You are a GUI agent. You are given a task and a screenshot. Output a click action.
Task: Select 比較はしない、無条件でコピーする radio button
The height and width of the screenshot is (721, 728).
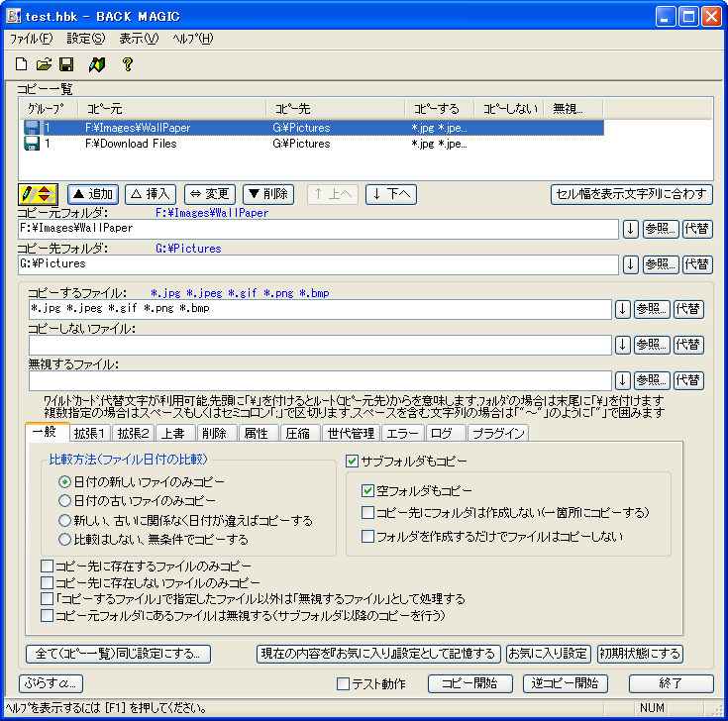coord(64,539)
